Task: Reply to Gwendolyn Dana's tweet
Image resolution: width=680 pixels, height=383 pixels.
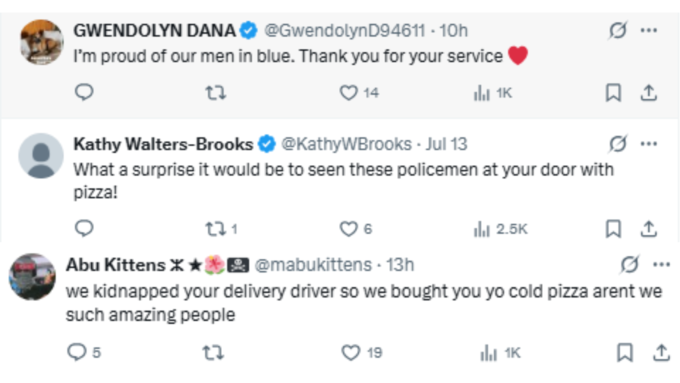Action: pyautogui.click(x=84, y=92)
